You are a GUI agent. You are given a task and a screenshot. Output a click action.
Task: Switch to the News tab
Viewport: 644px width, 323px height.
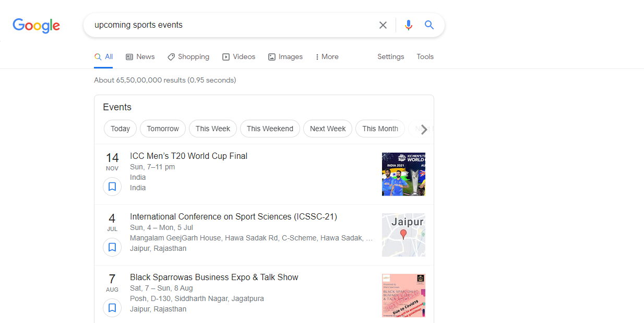[x=140, y=56]
